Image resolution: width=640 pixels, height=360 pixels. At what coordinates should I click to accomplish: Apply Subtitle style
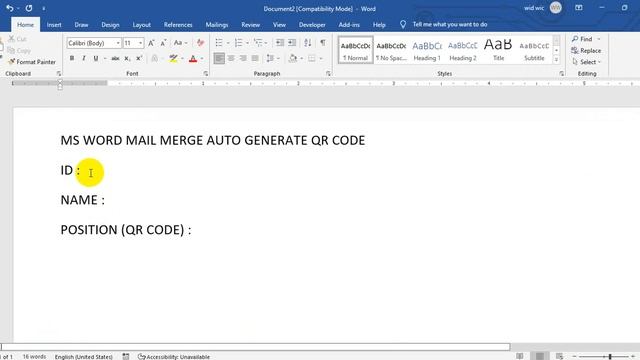534,51
